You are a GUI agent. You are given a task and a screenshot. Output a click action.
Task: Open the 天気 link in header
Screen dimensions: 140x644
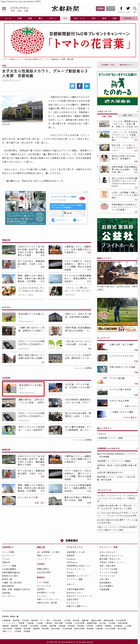click(x=13, y=11)
